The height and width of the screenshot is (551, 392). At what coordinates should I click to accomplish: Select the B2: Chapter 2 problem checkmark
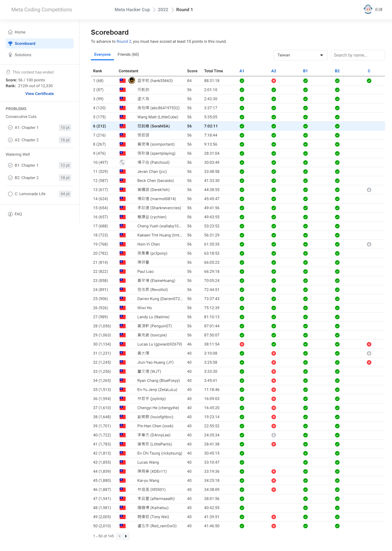point(10,178)
